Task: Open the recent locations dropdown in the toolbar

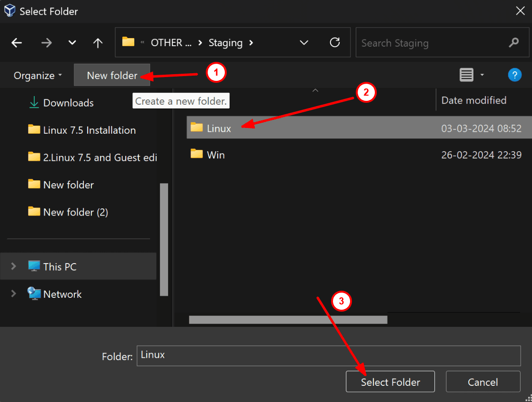Action: [x=72, y=42]
